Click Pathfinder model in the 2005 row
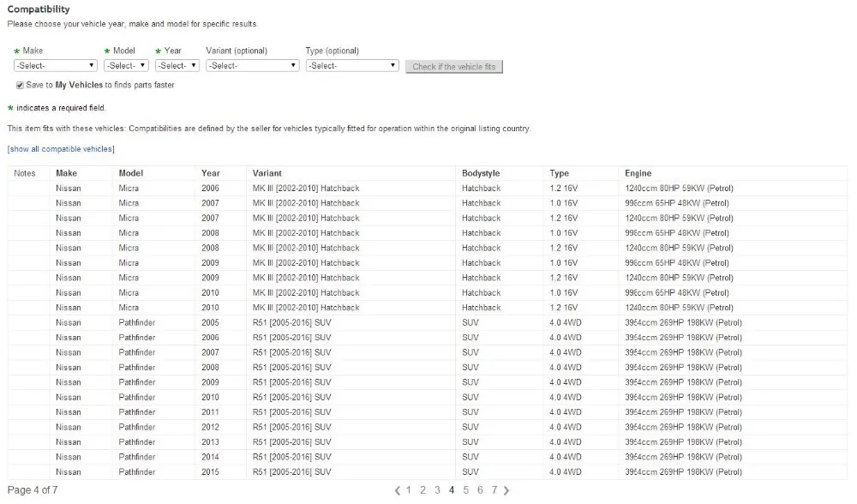 coord(136,322)
